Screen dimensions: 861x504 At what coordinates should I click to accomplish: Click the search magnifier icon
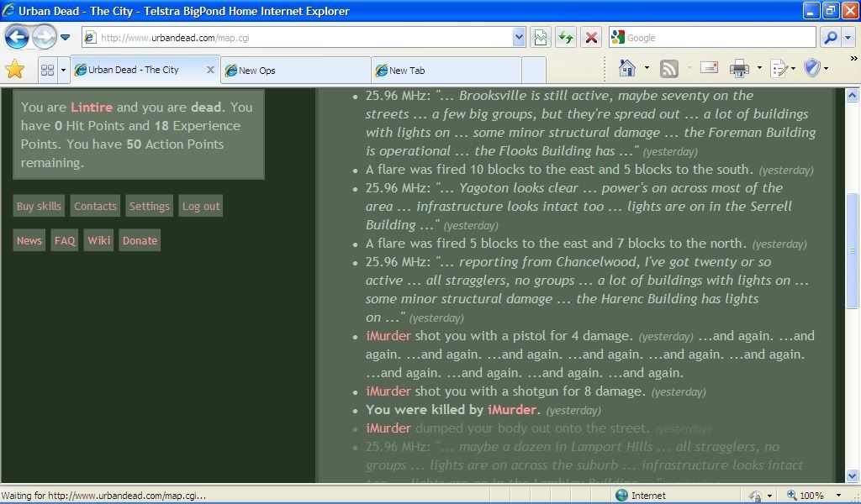[x=829, y=38]
